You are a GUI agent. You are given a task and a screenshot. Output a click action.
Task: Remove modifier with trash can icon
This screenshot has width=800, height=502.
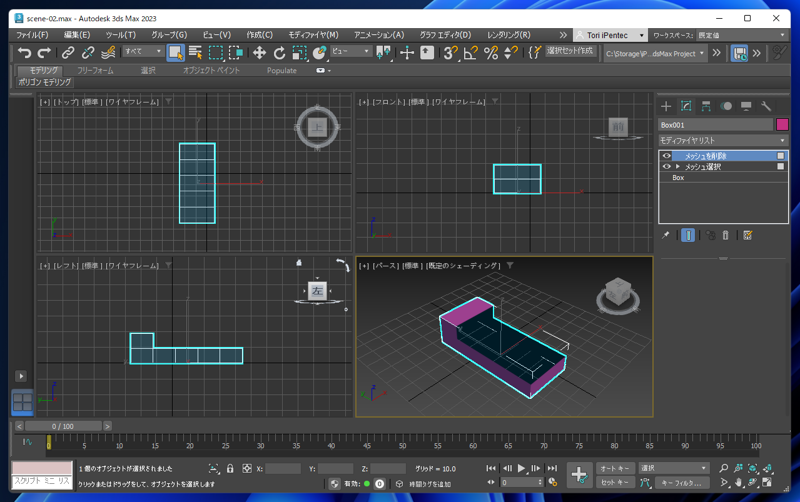[725, 235]
